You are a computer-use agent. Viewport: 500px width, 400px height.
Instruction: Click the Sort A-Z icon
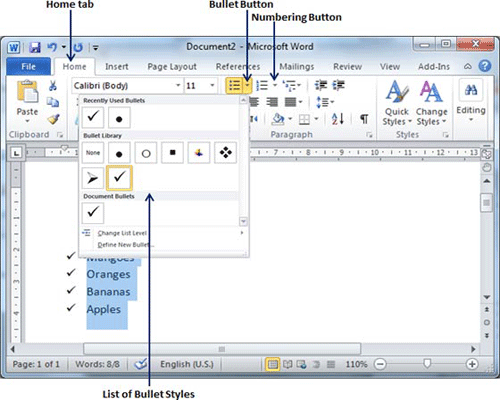[x=337, y=119]
